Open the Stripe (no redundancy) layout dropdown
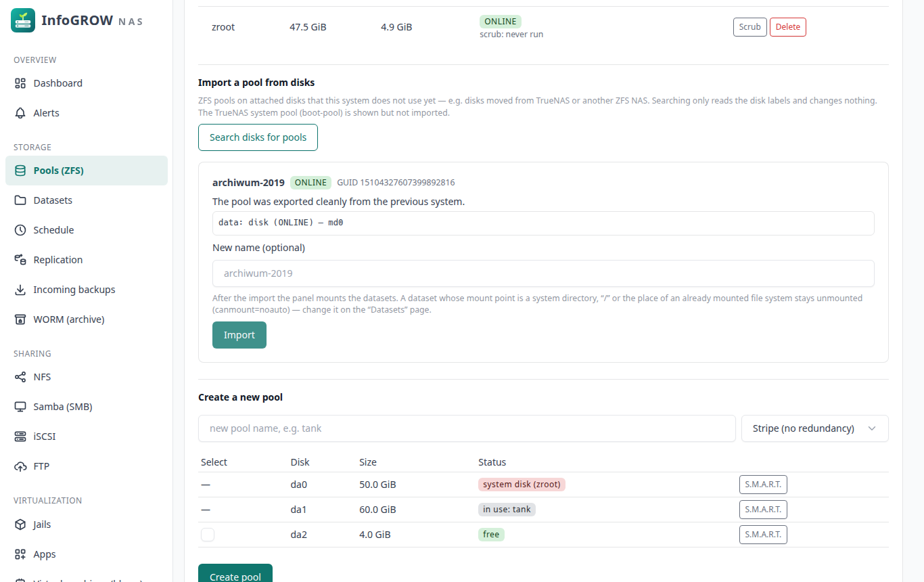Screen dimensions: 924x582 (814, 428)
